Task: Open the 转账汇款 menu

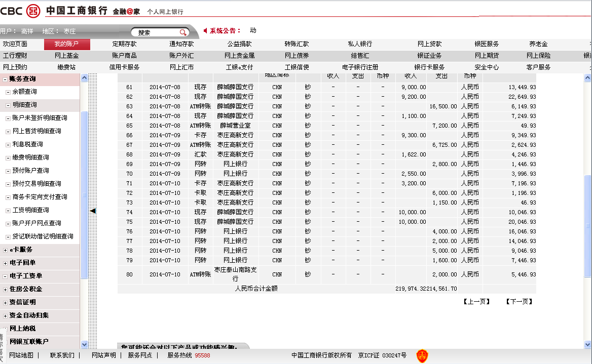Action: [297, 44]
